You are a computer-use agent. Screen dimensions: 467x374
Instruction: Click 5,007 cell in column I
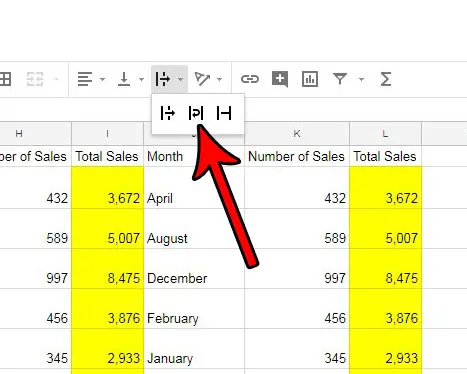click(108, 229)
